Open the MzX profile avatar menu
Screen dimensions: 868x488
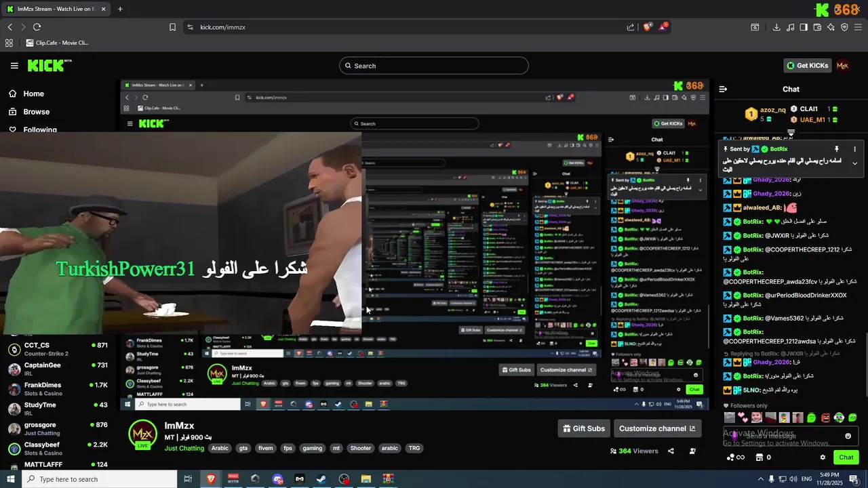tap(842, 66)
